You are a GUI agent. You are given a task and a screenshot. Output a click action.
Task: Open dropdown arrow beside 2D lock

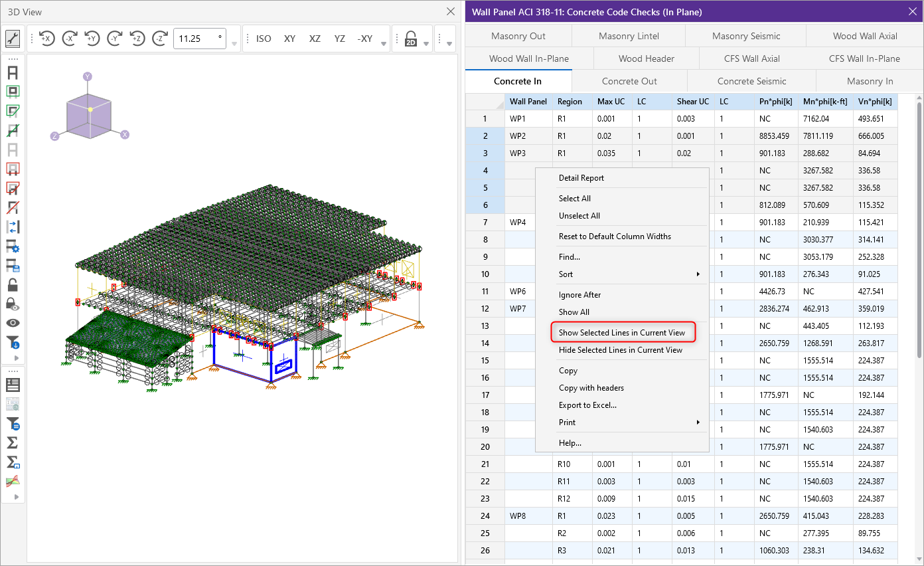[427, 44]
